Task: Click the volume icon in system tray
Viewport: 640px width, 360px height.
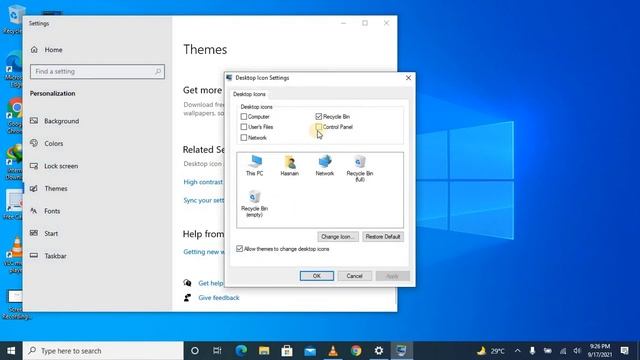Action: point(577,351)
